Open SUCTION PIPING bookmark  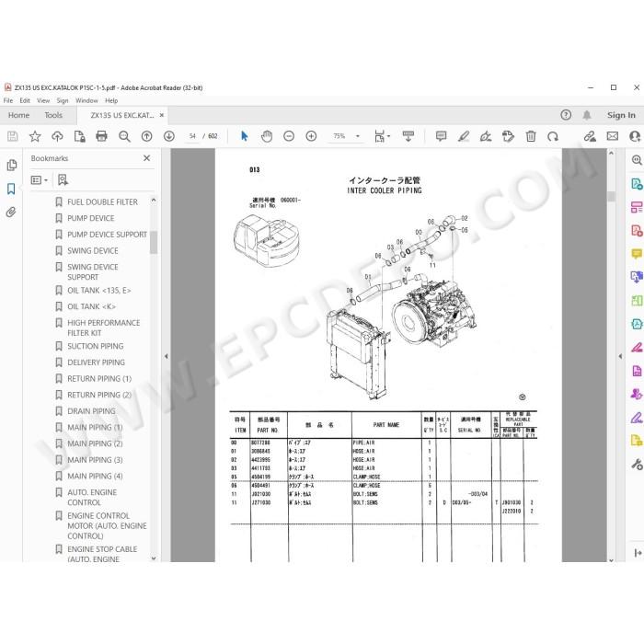point(96,346)
